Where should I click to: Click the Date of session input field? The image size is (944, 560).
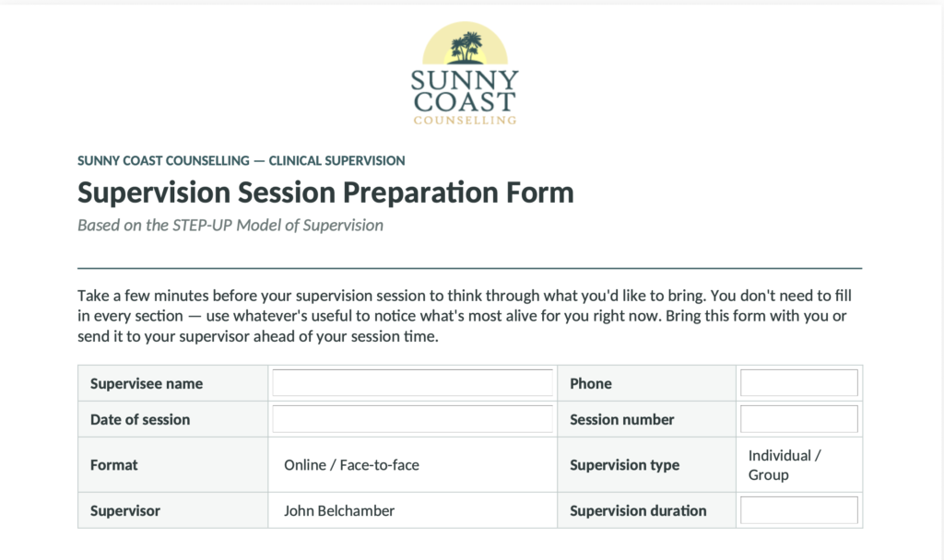[x=412, y=419]
